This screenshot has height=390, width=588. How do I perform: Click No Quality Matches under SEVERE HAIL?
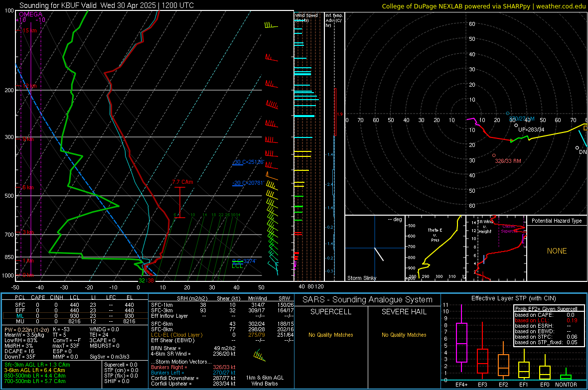(404, 335)
